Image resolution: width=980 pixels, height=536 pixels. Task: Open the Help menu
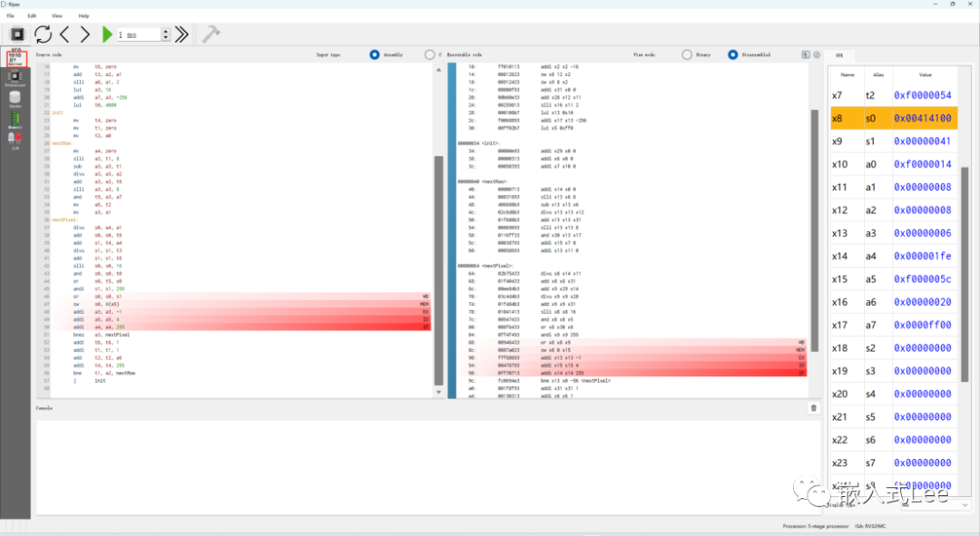[x=83, y=15]
